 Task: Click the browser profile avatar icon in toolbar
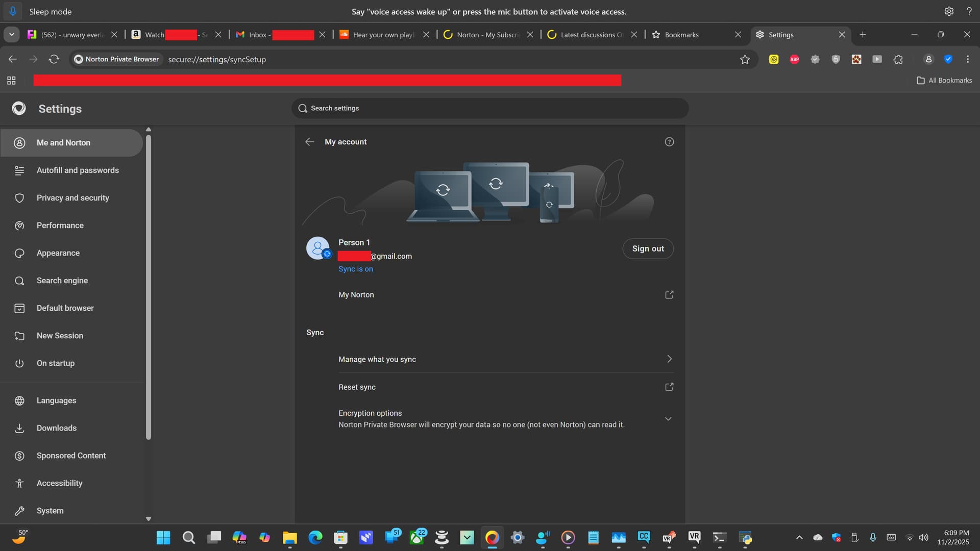point(928,60)
